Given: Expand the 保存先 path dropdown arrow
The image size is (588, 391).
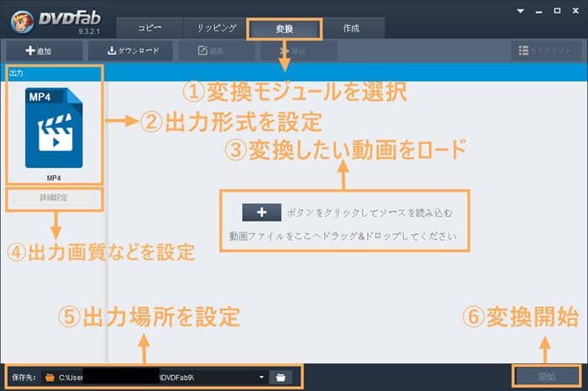Looking at the screenshot, I should pyautogui.click(x=262, y=377).
